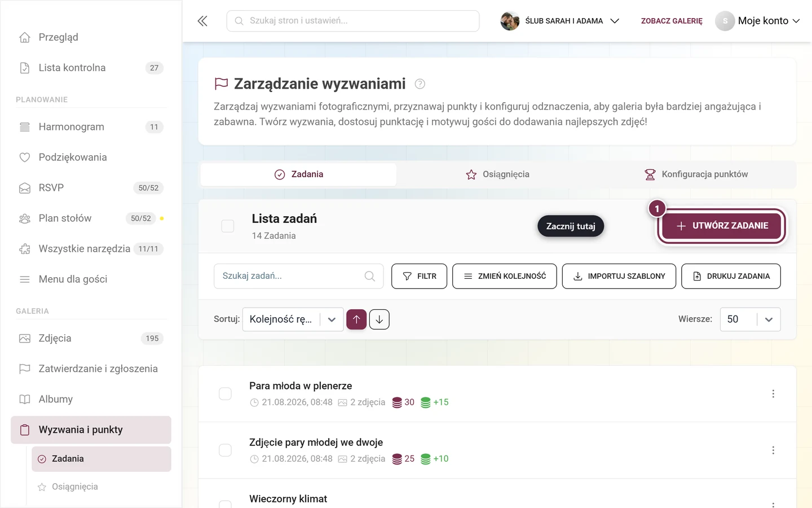This screenshot has width=812, height=508.
Task: Select the Osiągnięcia sidebar sub-item
Action: 101,487
